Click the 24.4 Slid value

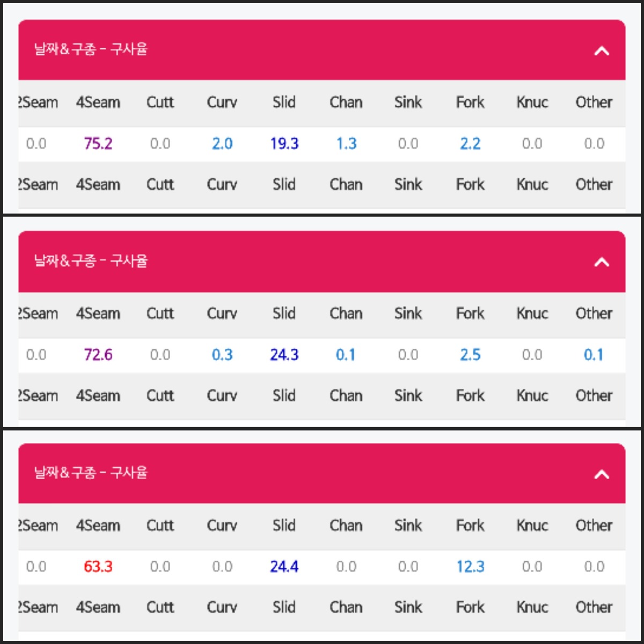point(284,567)
